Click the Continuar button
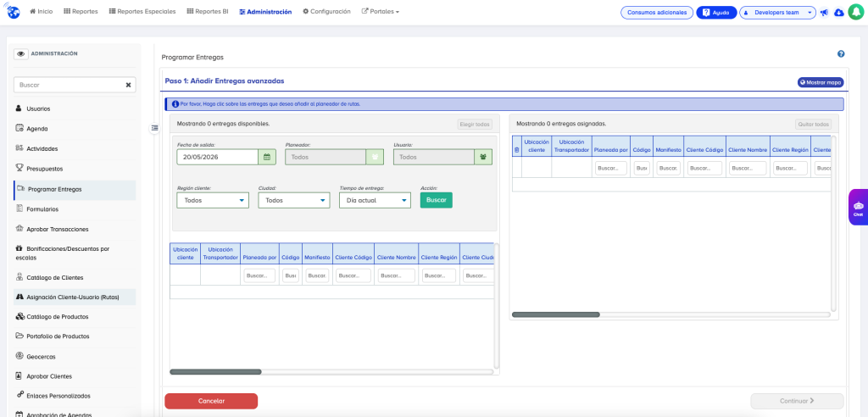The image size is (868, 417). (x=797, y=401)
